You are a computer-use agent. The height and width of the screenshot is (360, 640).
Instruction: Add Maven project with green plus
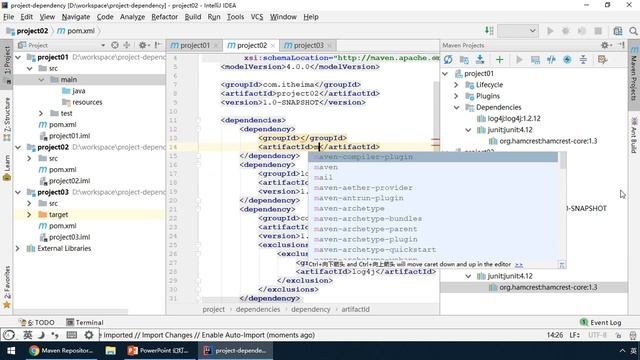[499, 60]
